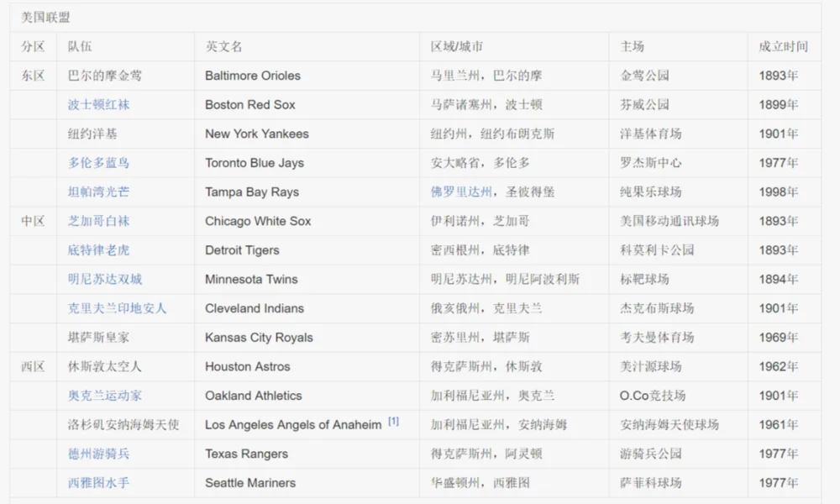Select the O.Co竞技场 stadium cell

click(653, 396)
